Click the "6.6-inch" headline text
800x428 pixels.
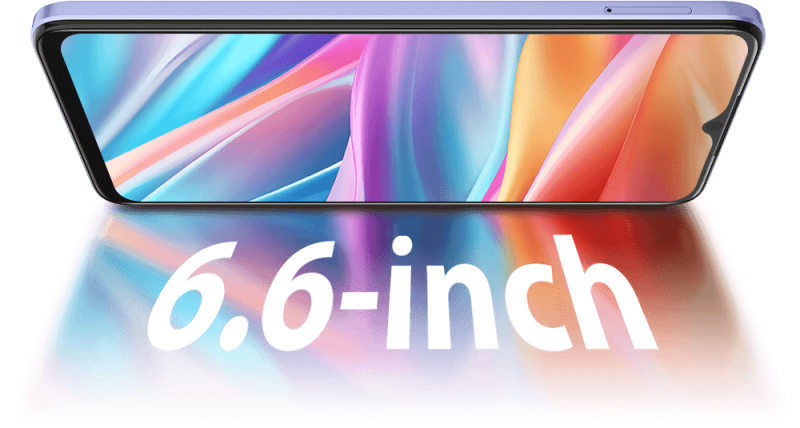tap(402, 295)
